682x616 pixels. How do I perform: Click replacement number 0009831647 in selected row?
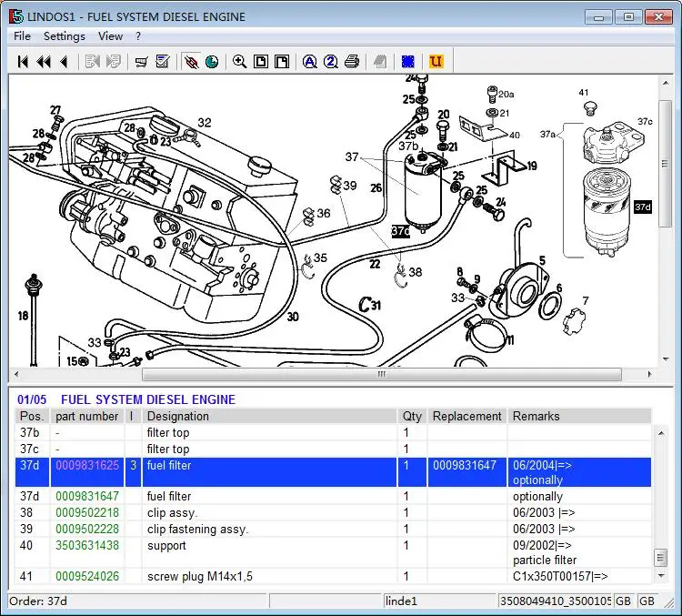point(465,465)
